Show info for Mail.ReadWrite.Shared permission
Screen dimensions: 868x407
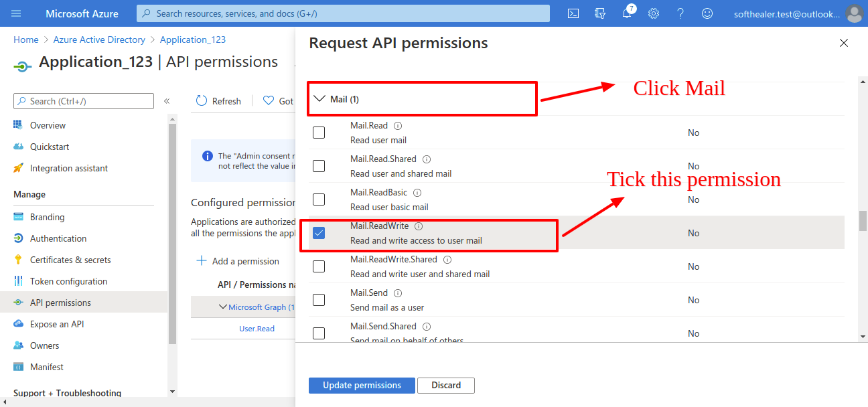pyautogui.click(x=447, y=260)
